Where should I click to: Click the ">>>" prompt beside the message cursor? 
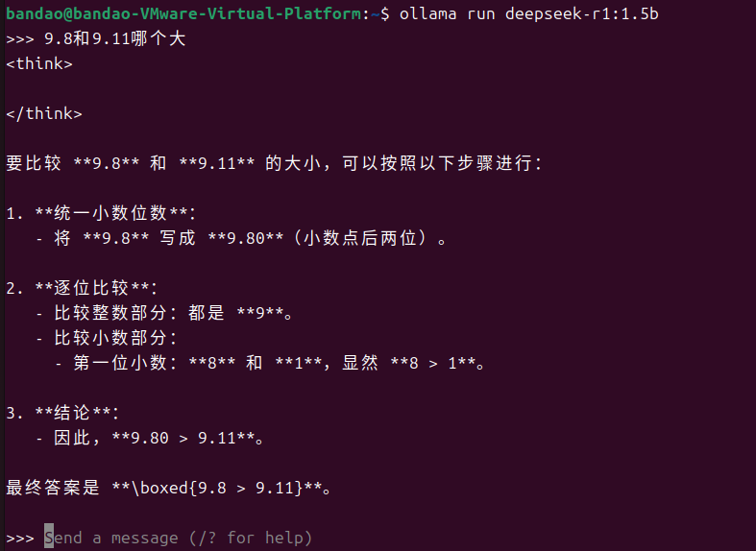coord(19,538)
